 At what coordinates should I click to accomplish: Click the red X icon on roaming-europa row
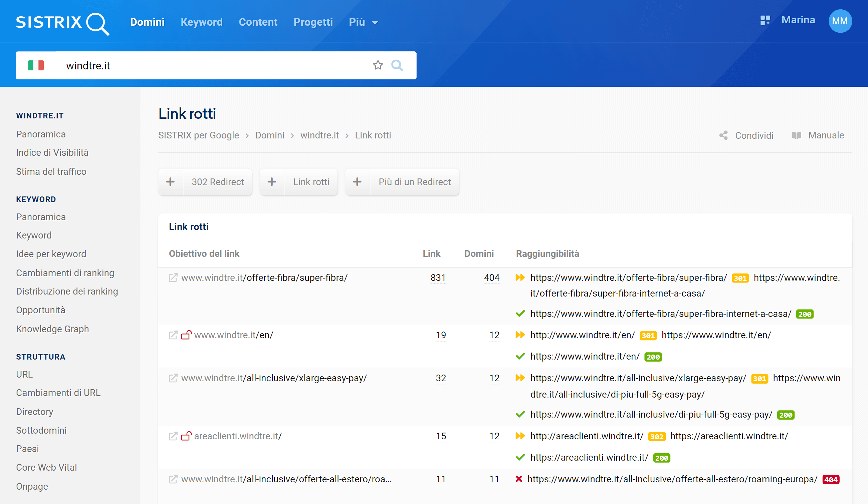coord(519,479)
